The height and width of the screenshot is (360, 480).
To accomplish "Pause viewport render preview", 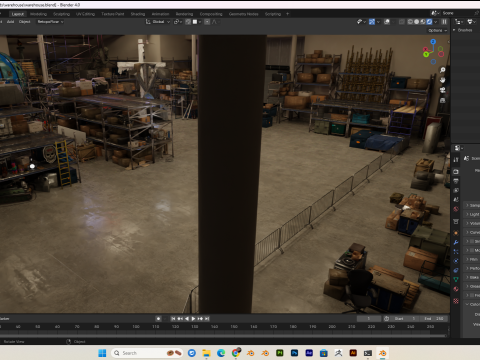I will click(x=444, y=22).
